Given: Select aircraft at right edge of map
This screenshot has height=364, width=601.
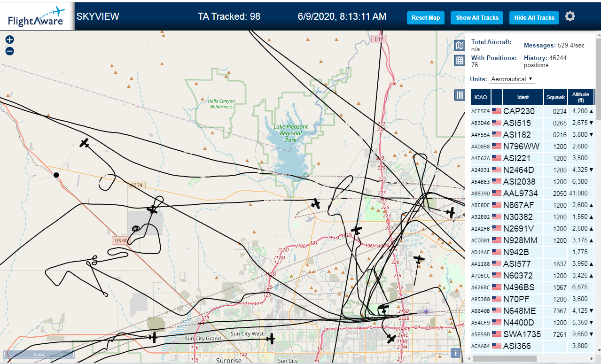Looking at the screenshot, I should (x=451, y=212).
